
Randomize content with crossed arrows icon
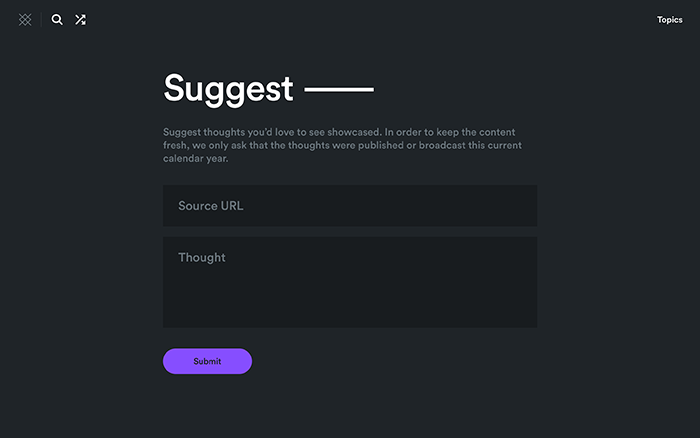(x=80, y=19)
